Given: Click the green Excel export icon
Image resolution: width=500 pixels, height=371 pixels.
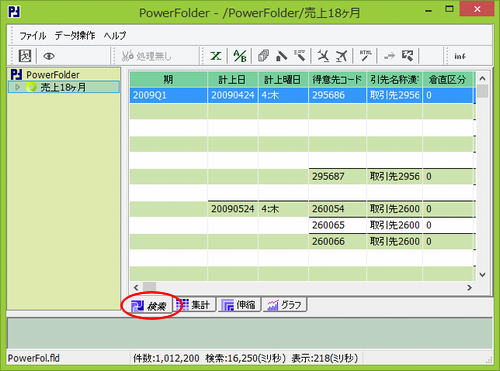Looking at the screenshot, I should (x=216, y=56).
